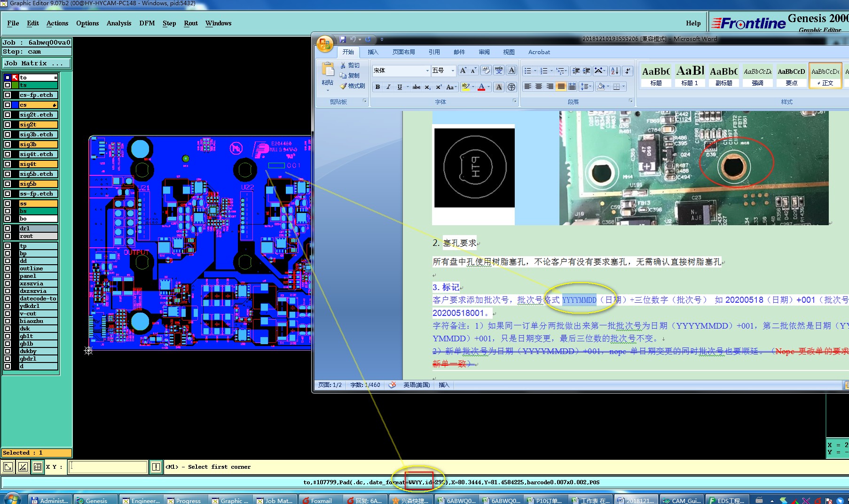Expand the highlight color dropdown arrow
The image size is (849, 504).
473,87
